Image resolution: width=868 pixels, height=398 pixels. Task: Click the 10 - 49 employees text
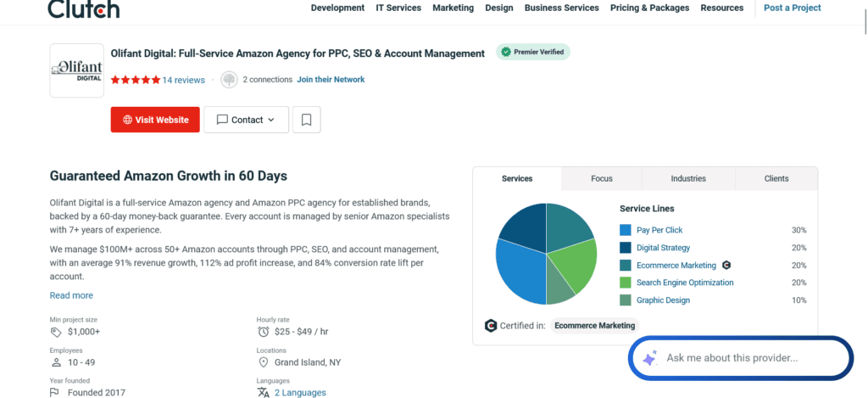pyautogui.click(x=81, y=362)
